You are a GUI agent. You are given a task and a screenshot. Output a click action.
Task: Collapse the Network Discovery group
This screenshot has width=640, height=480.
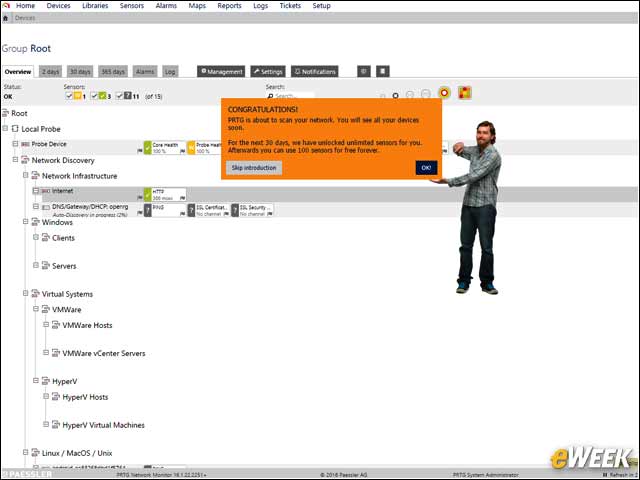pyautogui.click(x=16, y=160)
